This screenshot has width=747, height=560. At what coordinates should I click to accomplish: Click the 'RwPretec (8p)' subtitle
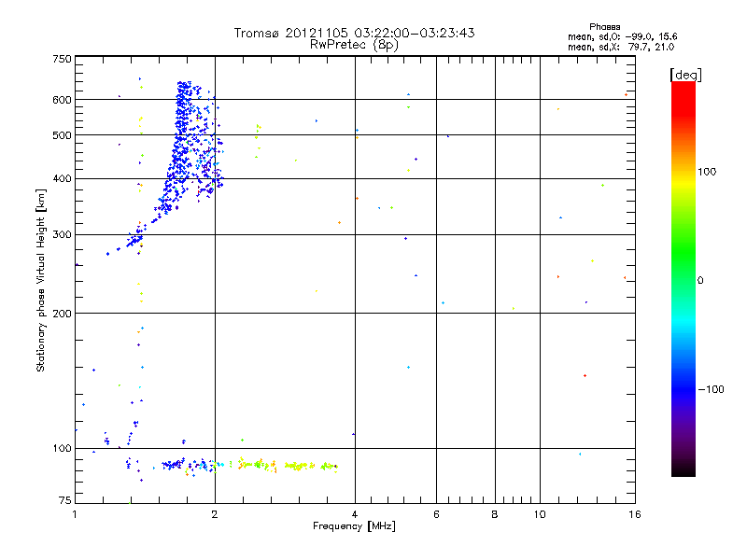coord(354,45)
